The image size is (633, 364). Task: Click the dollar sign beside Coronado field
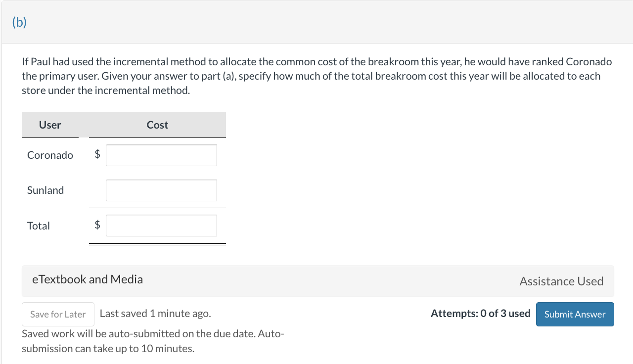[x=97, y=155]
